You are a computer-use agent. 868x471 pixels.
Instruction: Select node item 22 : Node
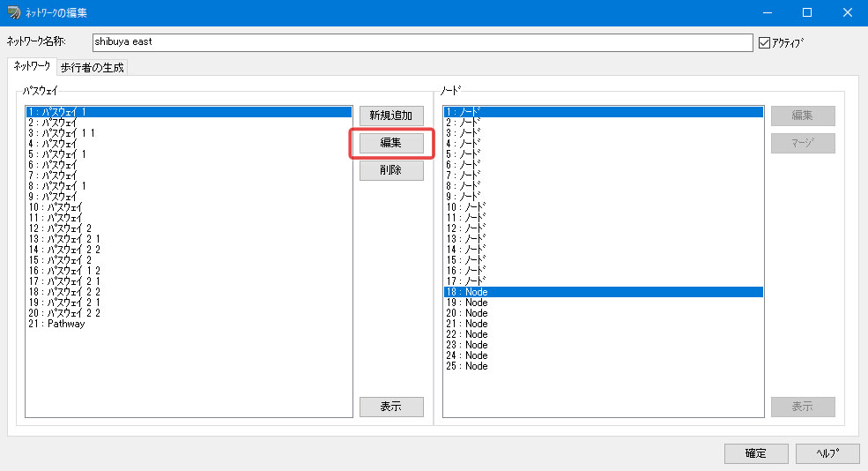tap(604, 334)
